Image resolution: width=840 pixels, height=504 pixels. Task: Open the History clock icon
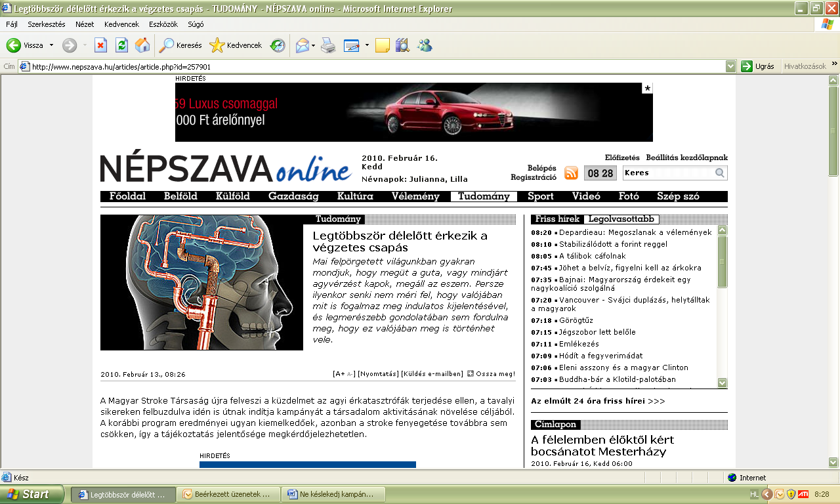click(x=278, y=45)
